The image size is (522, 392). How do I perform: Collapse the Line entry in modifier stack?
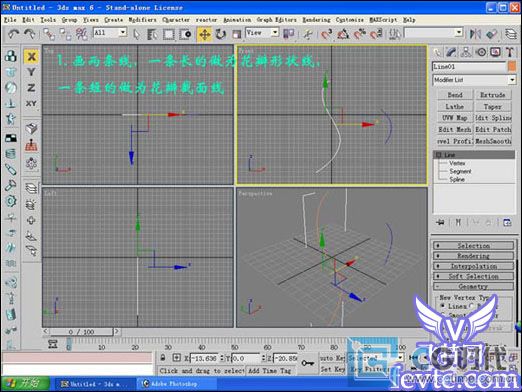[439, 155]
